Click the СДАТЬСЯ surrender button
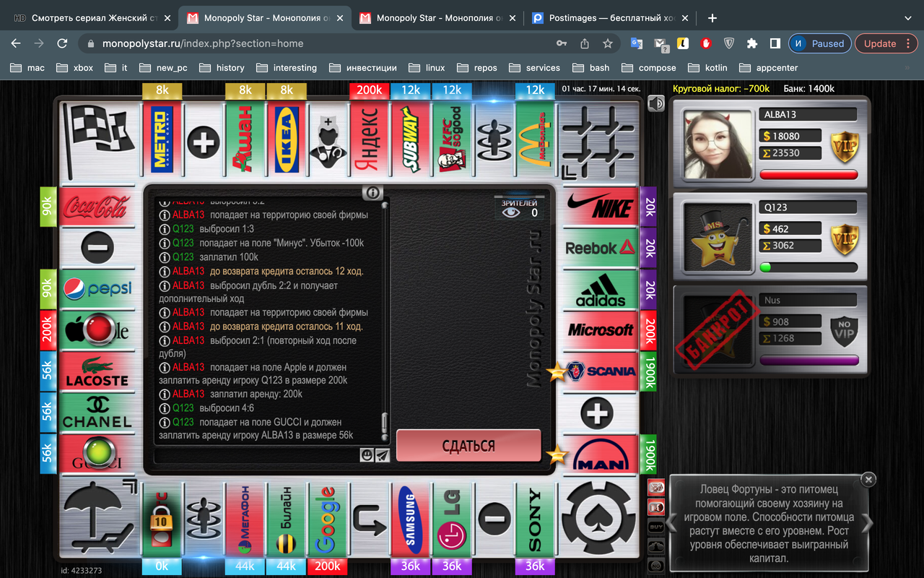 coord(468,446)
